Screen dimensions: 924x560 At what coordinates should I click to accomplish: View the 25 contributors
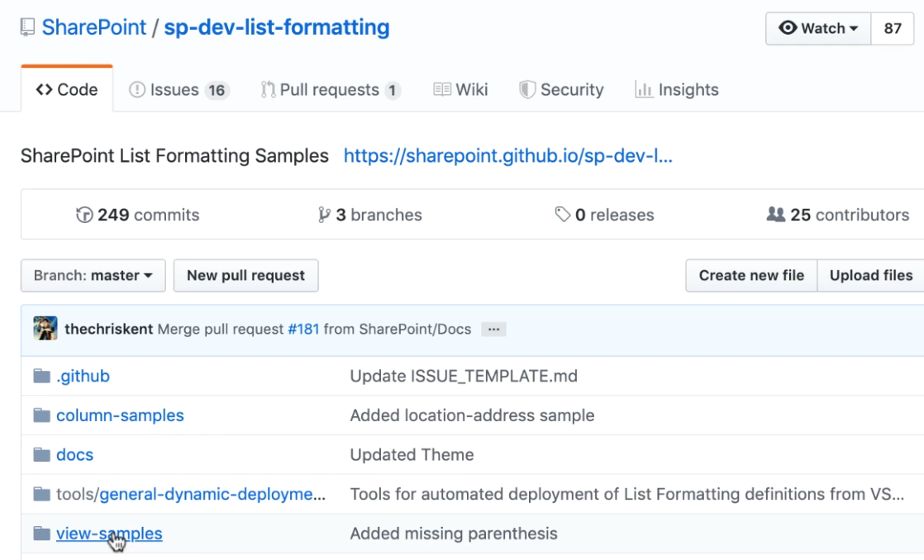[x=838, y=215]
